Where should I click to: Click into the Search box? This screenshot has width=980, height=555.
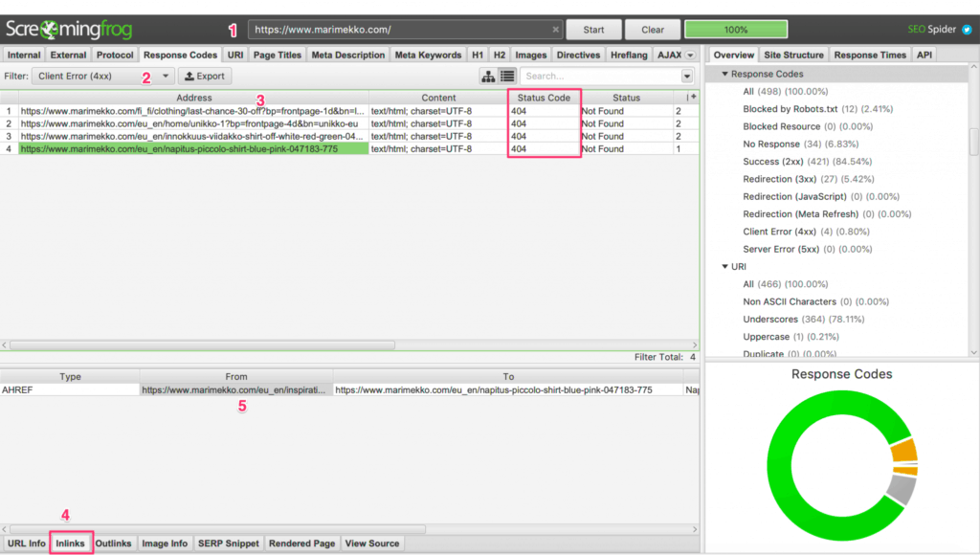(601, 77)
